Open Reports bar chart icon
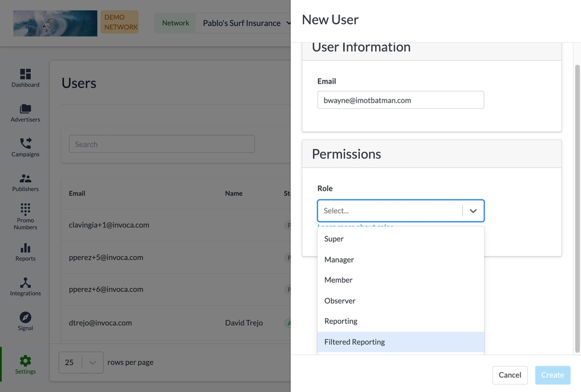Screen dimensions: 581x392 click(26, 248)
